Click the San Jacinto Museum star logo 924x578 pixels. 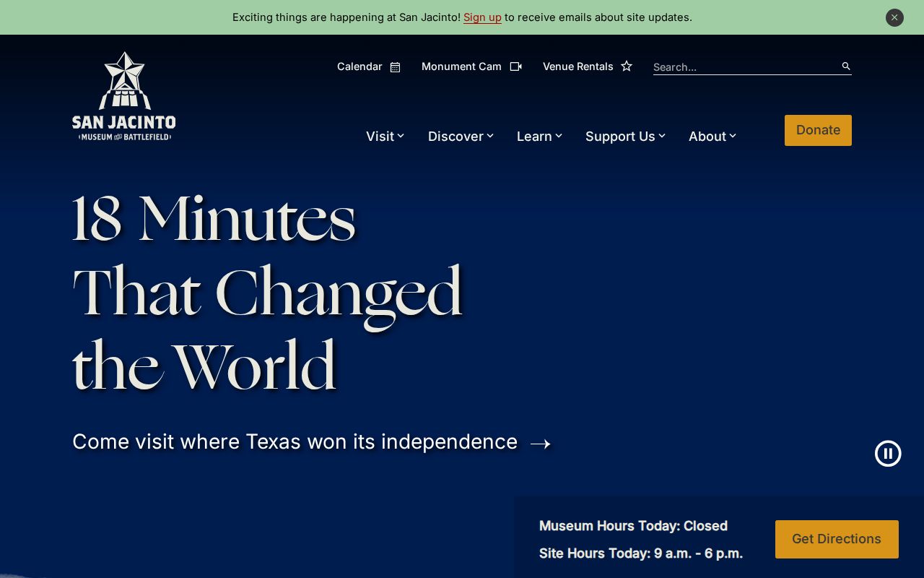point(124,96)
